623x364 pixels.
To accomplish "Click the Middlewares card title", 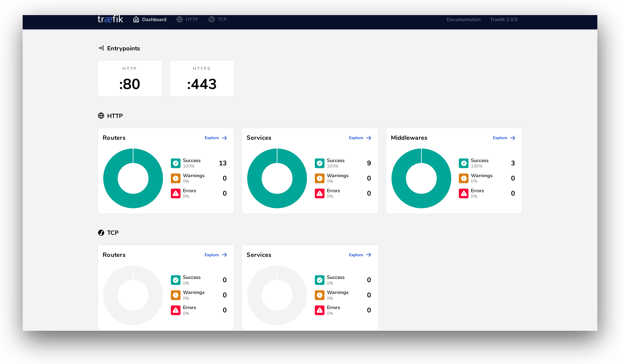I will point(409,138).
